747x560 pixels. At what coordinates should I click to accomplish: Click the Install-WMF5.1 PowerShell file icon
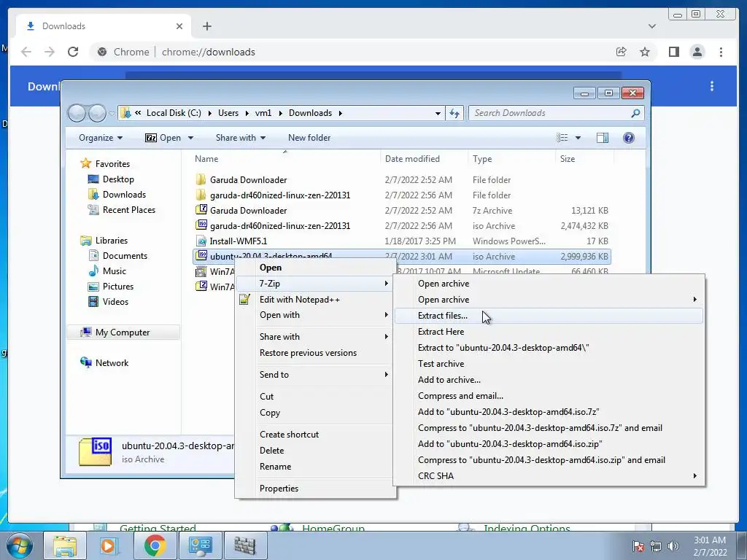201,241
